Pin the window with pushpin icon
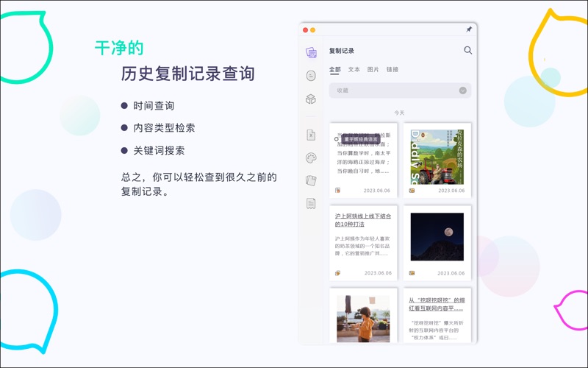This screenshot has width=588, height=368. (x=469, y=29)
